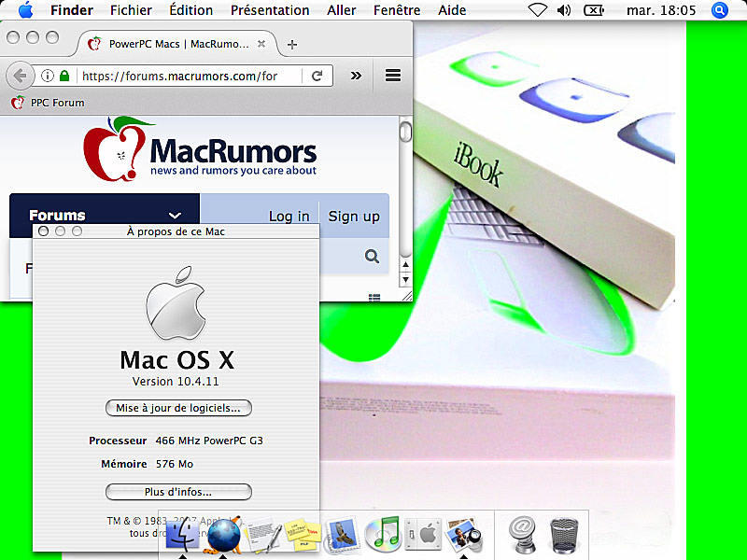
Task: Open the browser hamburger menu
Action: pyautogui.click(x=392, y=76)
